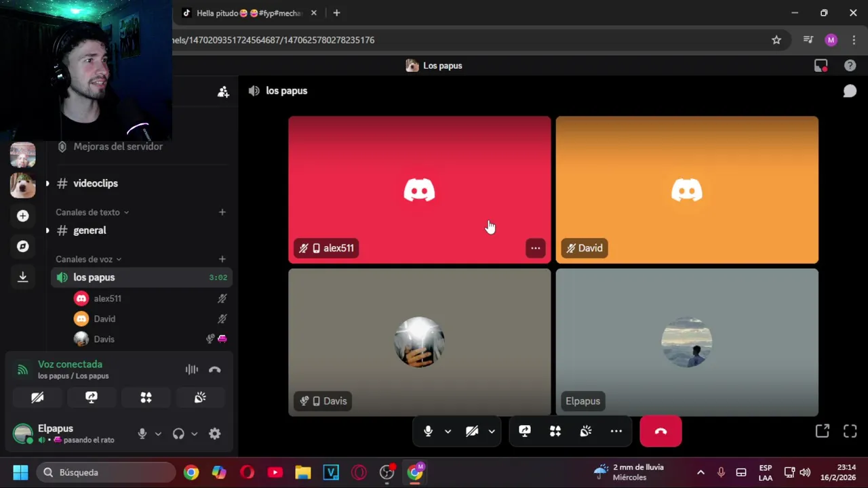Add a server with the plus button

(22, 216)
